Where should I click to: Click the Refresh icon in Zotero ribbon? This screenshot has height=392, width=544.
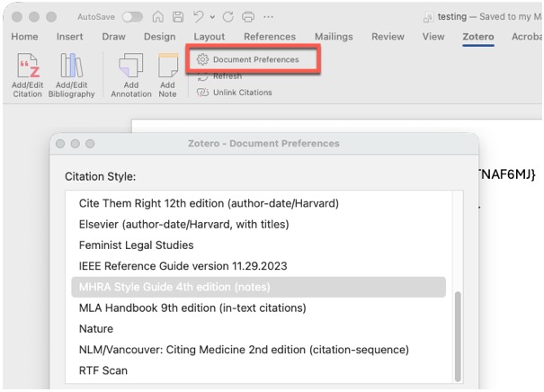coord(202,76)
